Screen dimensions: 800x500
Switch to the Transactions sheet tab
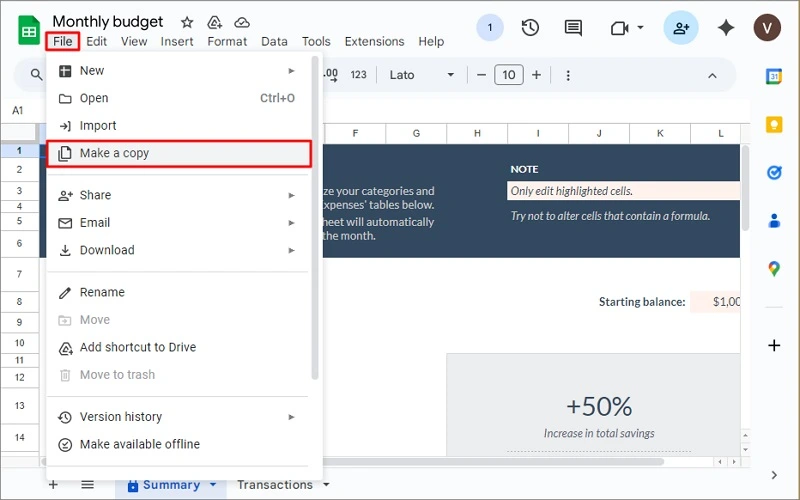[x=275, y=485]
